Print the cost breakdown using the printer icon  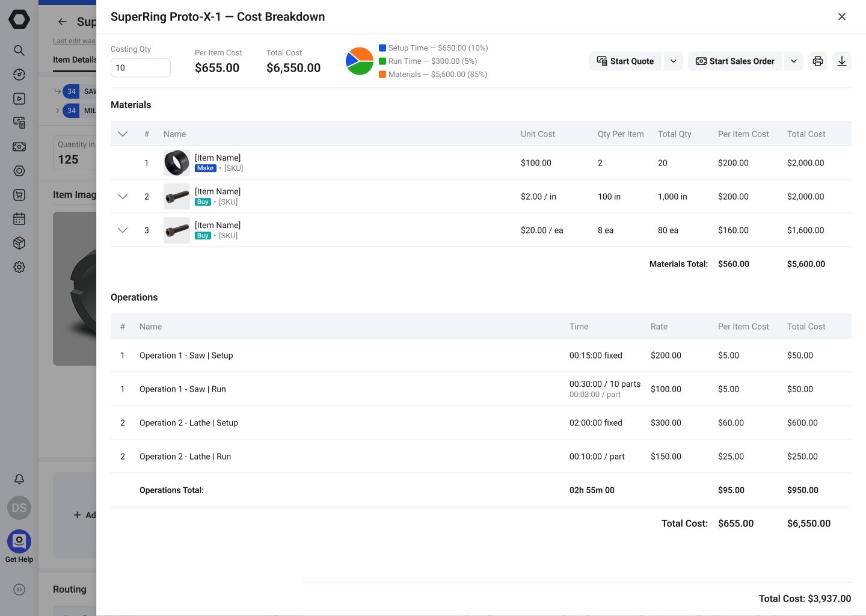[817, 61]
